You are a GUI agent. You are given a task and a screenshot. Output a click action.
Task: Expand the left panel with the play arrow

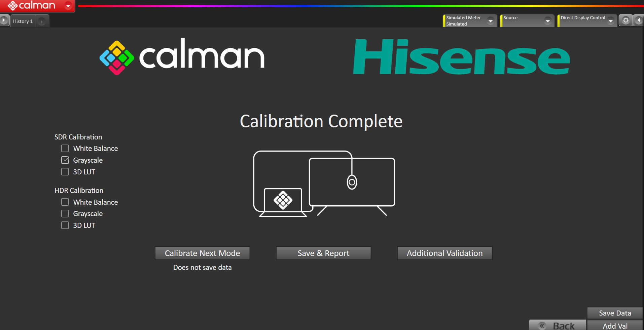pyautogui.click(x=4, y=20)
